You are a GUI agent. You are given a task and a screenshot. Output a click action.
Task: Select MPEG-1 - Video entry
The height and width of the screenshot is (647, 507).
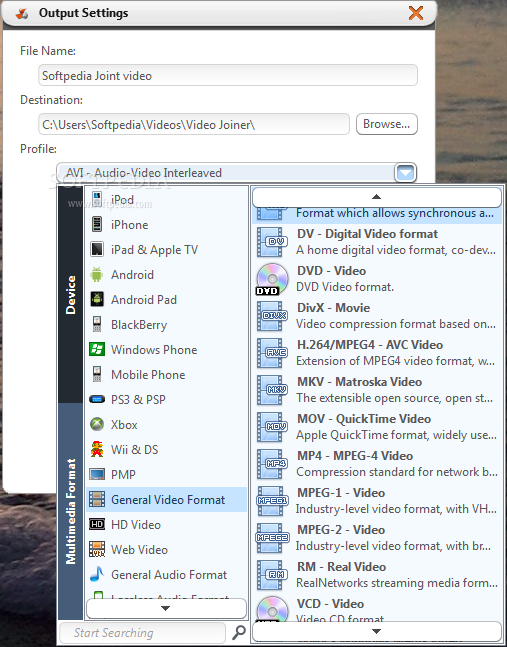377,501
